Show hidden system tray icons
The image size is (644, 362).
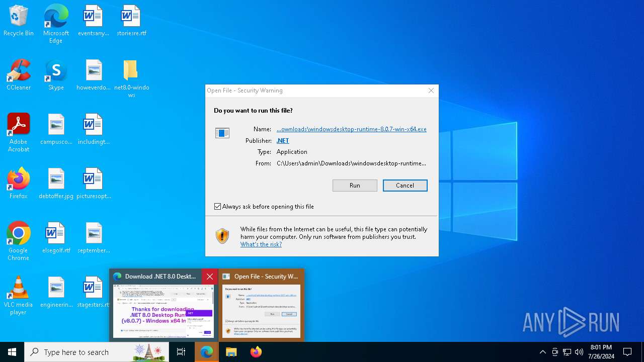(542, 352)
